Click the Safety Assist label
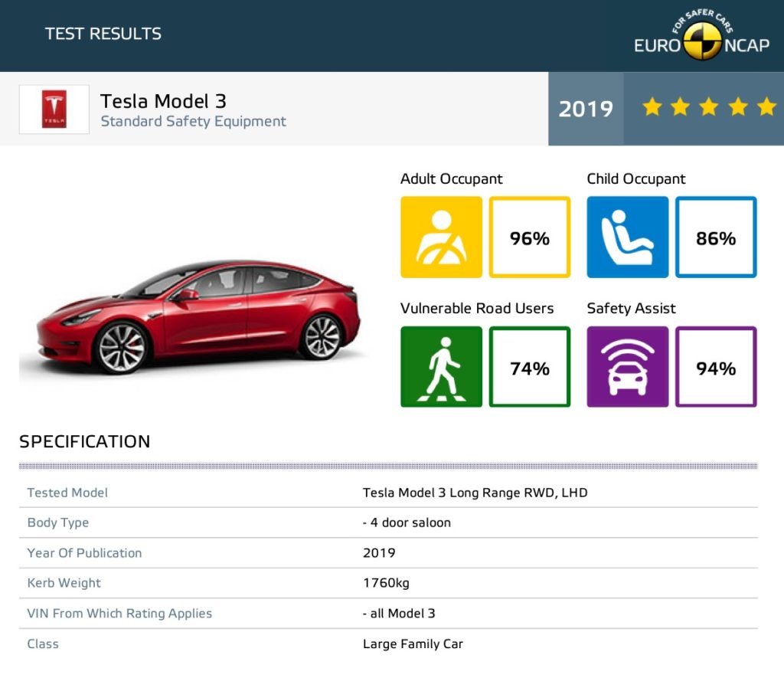 click(x=631, y=308)
